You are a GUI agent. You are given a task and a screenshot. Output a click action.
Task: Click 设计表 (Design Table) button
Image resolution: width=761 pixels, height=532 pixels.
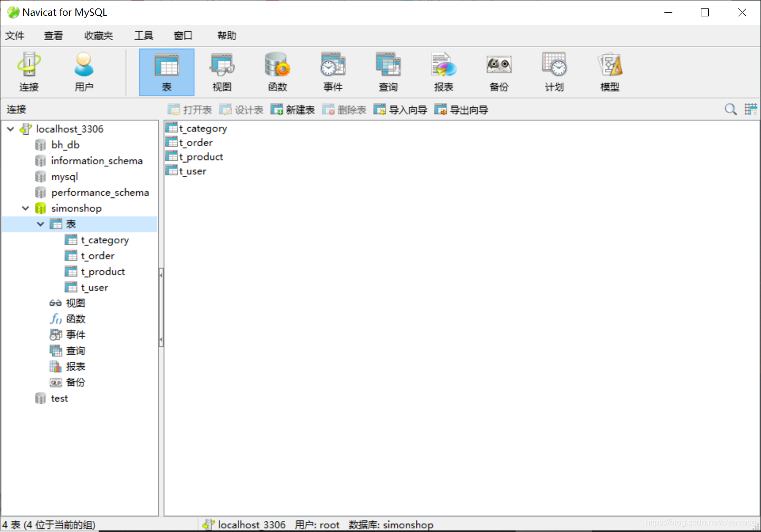pyautogui.click(x=241, y=110)
